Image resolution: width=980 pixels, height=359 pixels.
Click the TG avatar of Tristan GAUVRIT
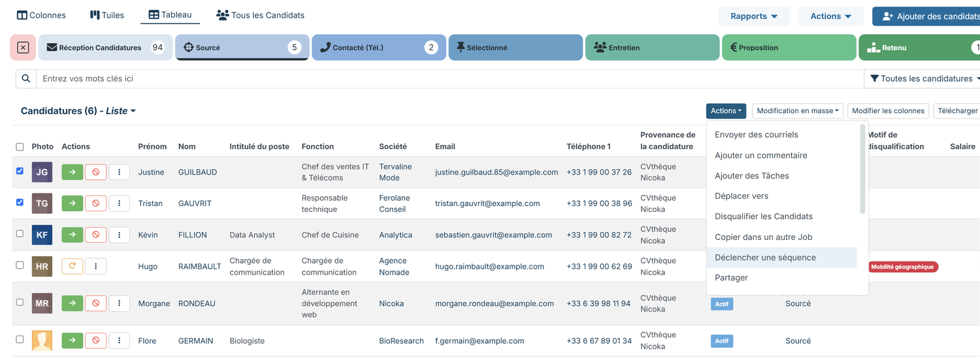pos(42,203)
